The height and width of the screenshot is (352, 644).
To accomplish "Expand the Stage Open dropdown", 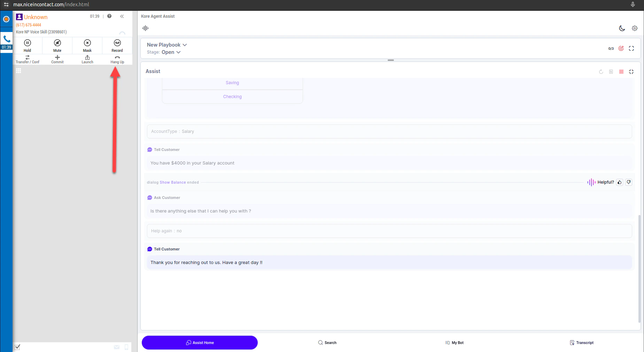I will coord(179,52).
